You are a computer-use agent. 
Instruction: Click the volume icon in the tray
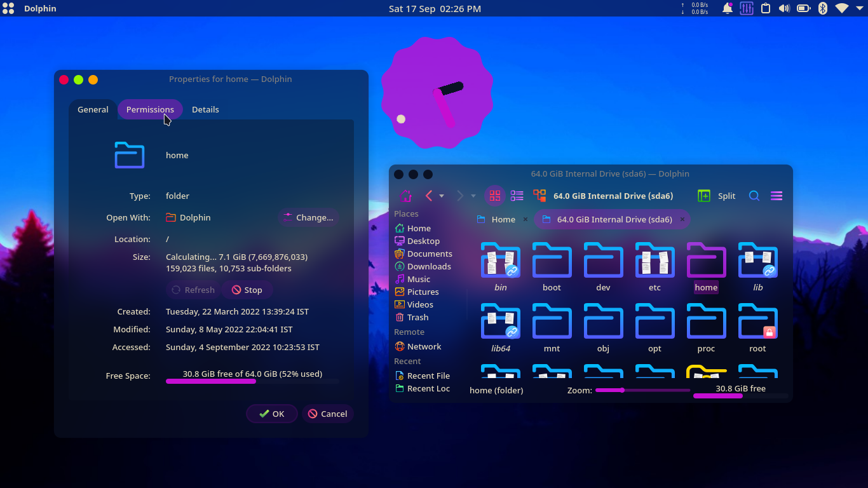[783, 8]
